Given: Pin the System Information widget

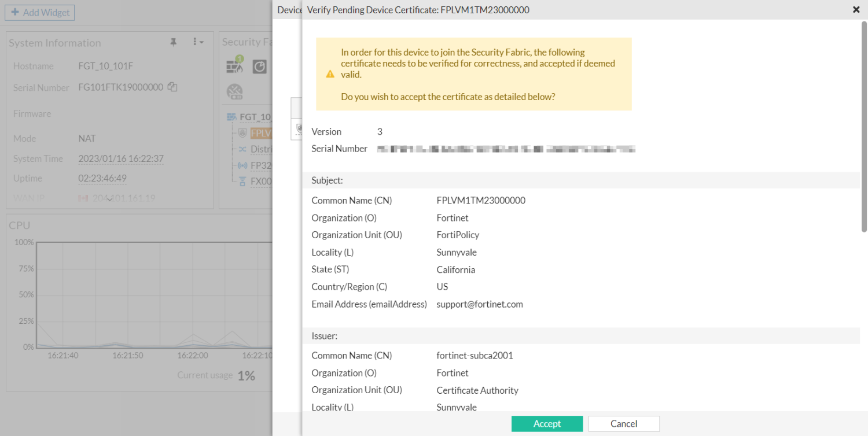Looking at the screenshot, I should coord(172,43).
